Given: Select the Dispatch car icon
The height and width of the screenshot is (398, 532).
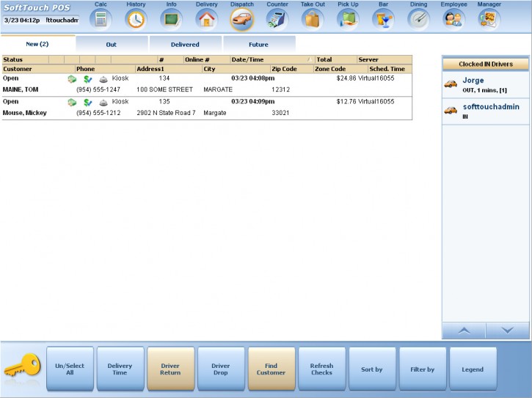Looking at the screenshot, I should 242,19.
